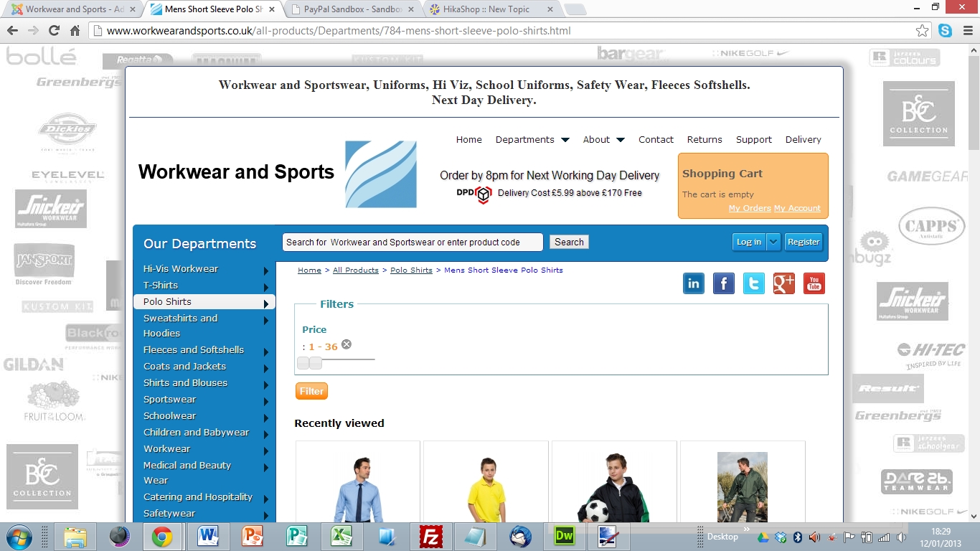Open FileZilla from the taskbar
The image size is (980, 551).
tap(430, 537)
